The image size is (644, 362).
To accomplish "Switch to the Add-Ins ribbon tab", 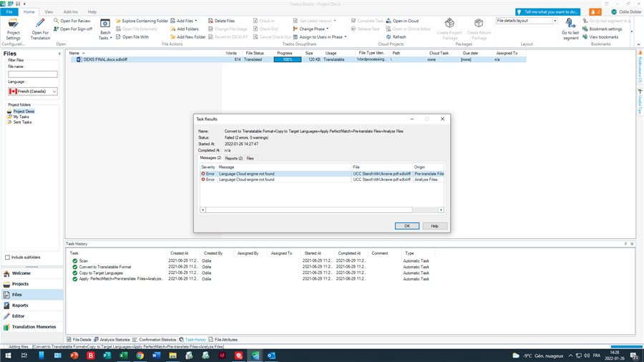I will 70,12.
